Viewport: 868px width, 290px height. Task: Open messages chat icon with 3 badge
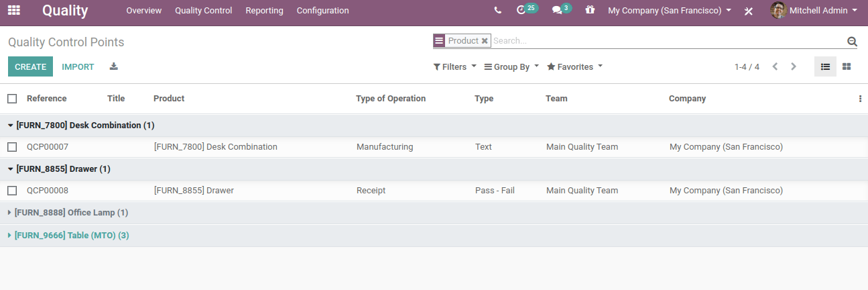pos(561,10)
